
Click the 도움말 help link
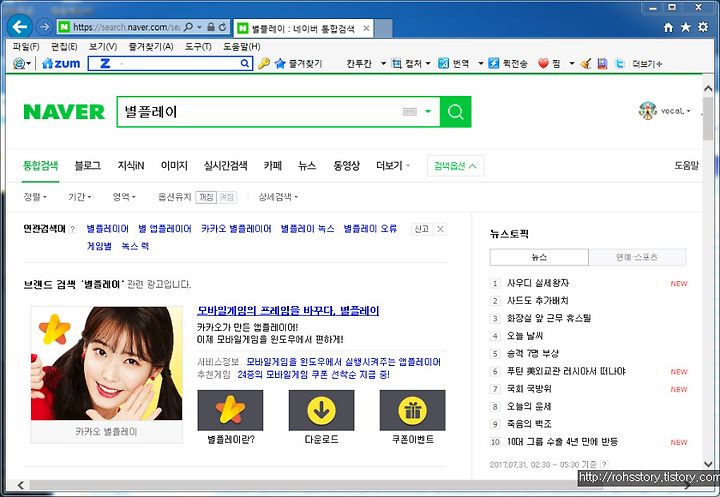[686, 165]
